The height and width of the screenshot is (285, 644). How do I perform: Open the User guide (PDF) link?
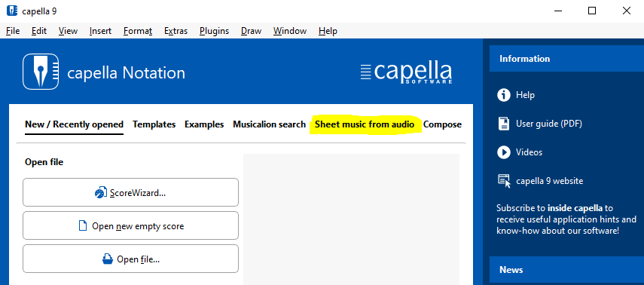pyautogui.click(x=548, y=124)
